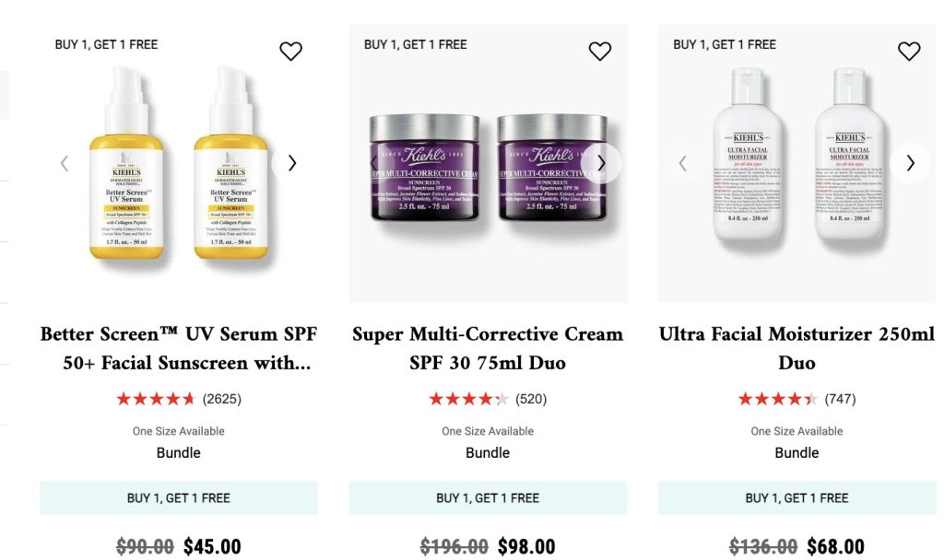View the 747 reviews for Ultra Facial Moisturizer

click(796, 399)
